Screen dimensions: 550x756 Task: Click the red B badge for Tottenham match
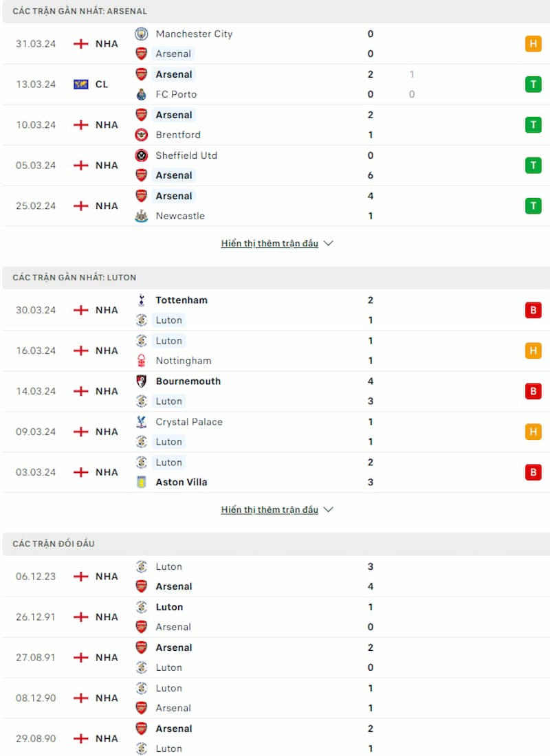(533, 310)
